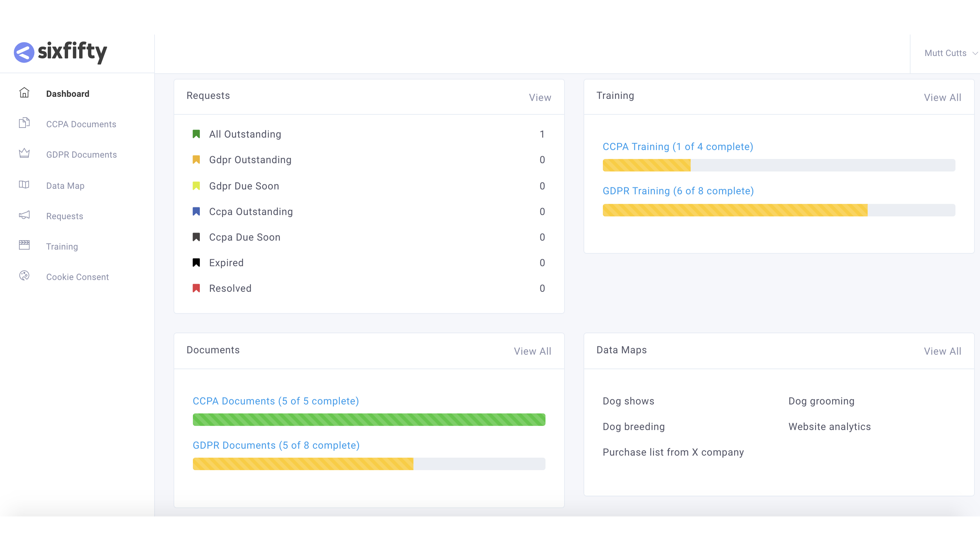Click the Documents card heading

coord(213,350)
